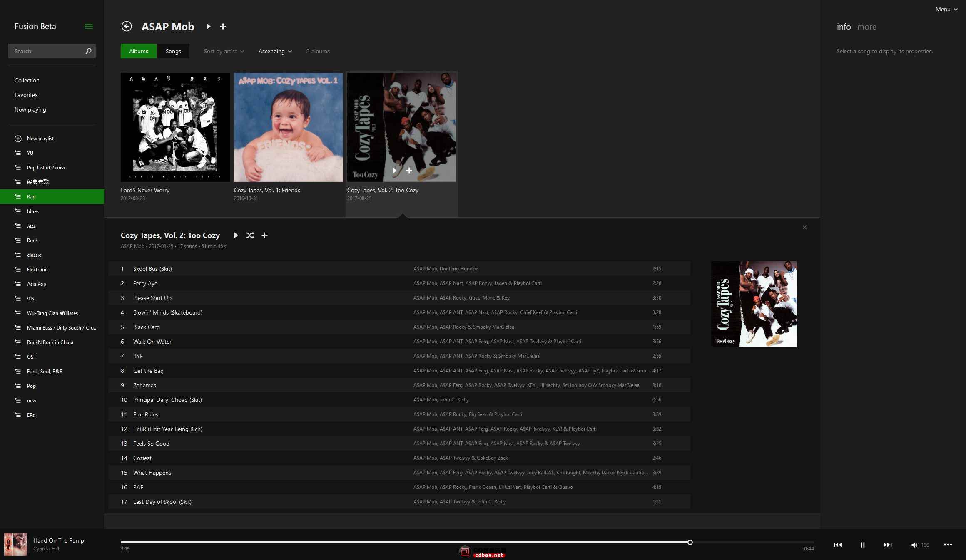Open Lord$ Never Worry album cover
Image resolution: width=966 pixels, height=560 pixels.
(175, 127)
